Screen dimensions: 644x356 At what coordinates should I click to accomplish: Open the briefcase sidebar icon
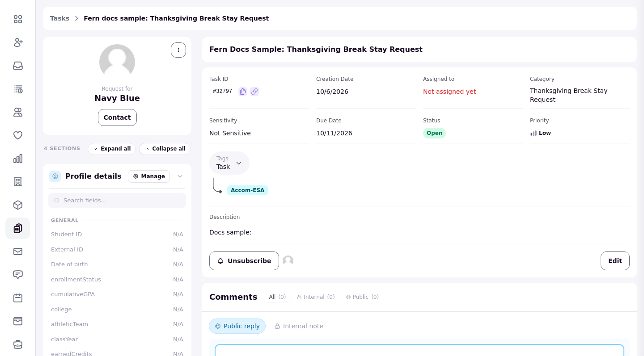[18, 344]
